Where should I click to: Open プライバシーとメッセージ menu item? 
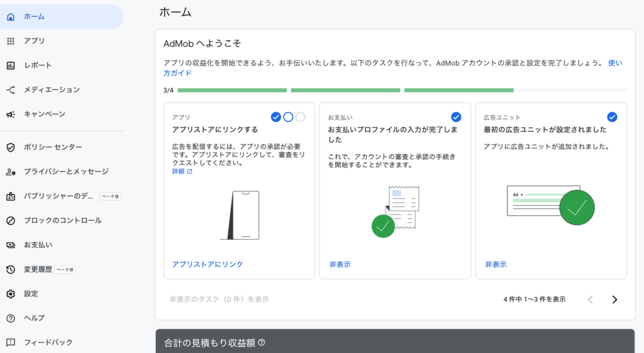(66, 172)
